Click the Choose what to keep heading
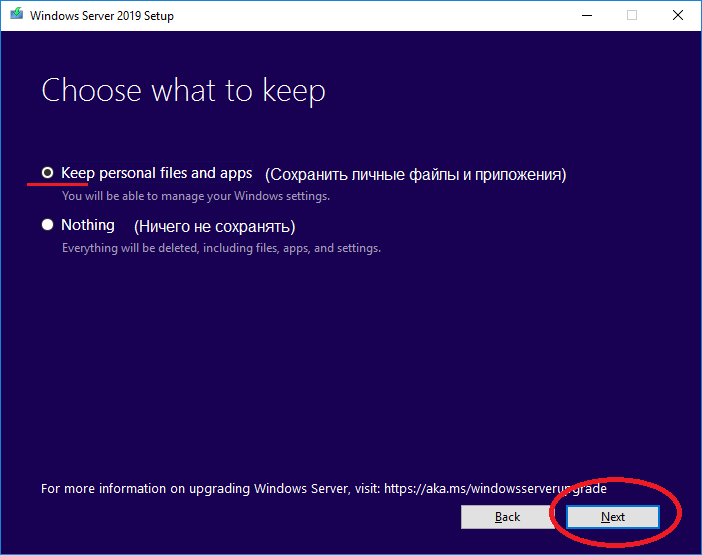Viewport: 702px width, 555px height. click(x=183, y=91)
